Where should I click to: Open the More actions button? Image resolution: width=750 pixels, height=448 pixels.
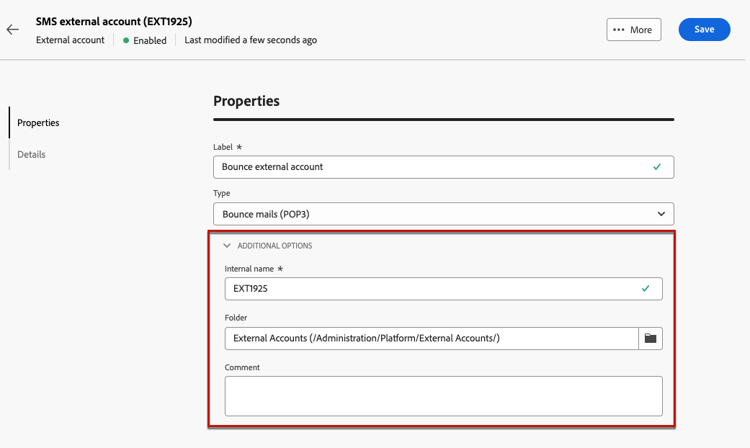tap(634, 30)
